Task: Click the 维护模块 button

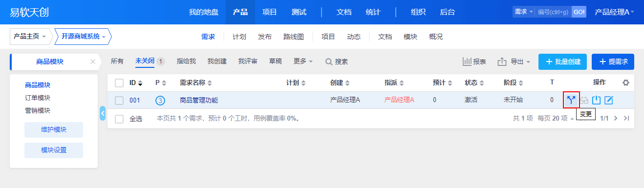Action: [x=54, y=130]
